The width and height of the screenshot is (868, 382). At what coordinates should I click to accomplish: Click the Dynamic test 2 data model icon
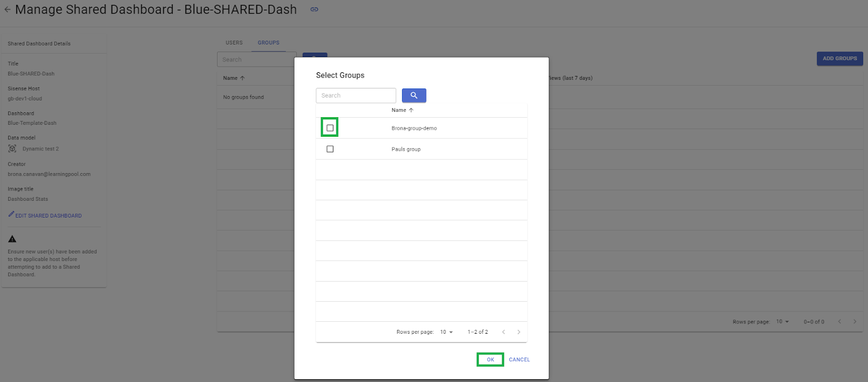(x=12, y=149)
